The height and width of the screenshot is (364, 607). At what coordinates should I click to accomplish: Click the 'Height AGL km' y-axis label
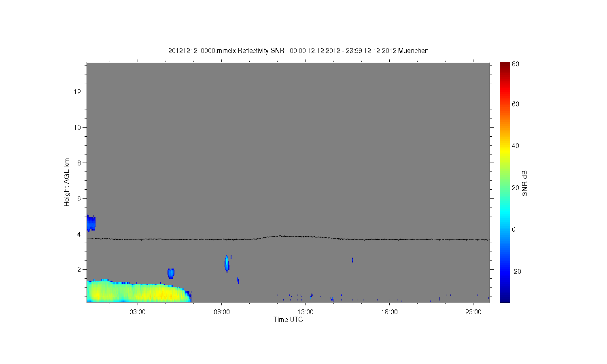[x=67, y=182]
